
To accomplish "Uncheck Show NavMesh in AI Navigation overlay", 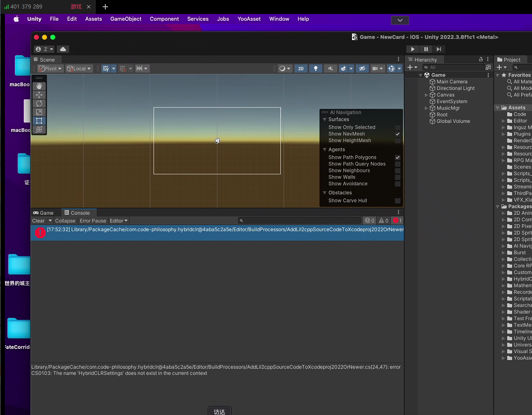I will [x=397, y=134].
